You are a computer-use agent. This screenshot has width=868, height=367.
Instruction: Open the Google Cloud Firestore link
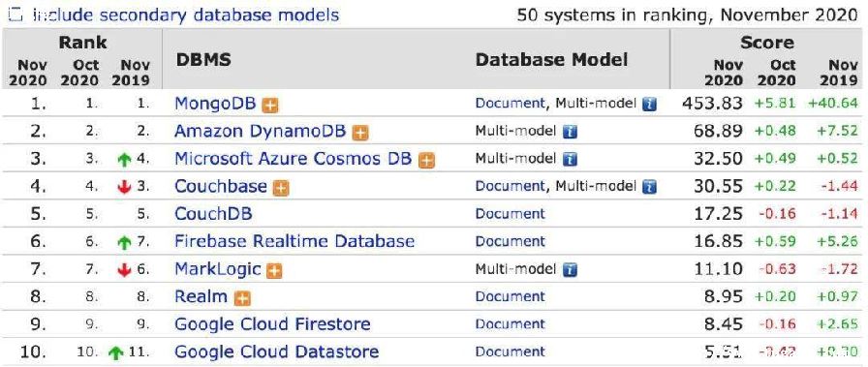(272, 324)
